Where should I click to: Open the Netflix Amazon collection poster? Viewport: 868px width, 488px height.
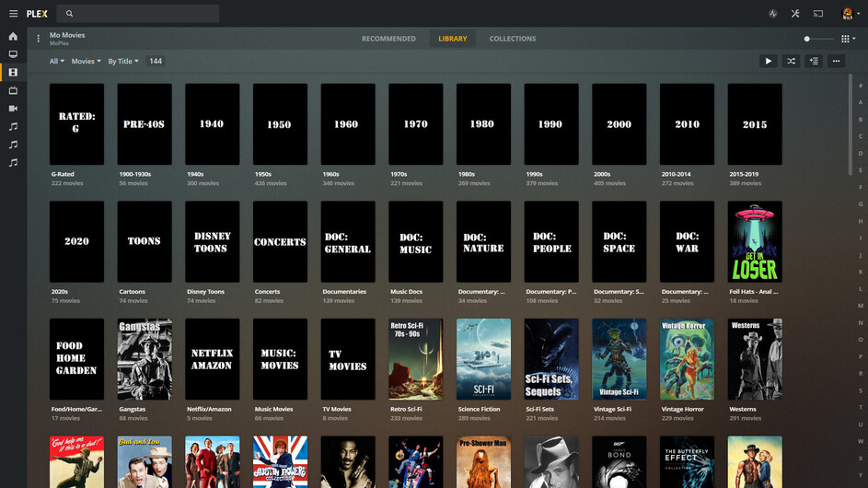(x=212, y=359)
